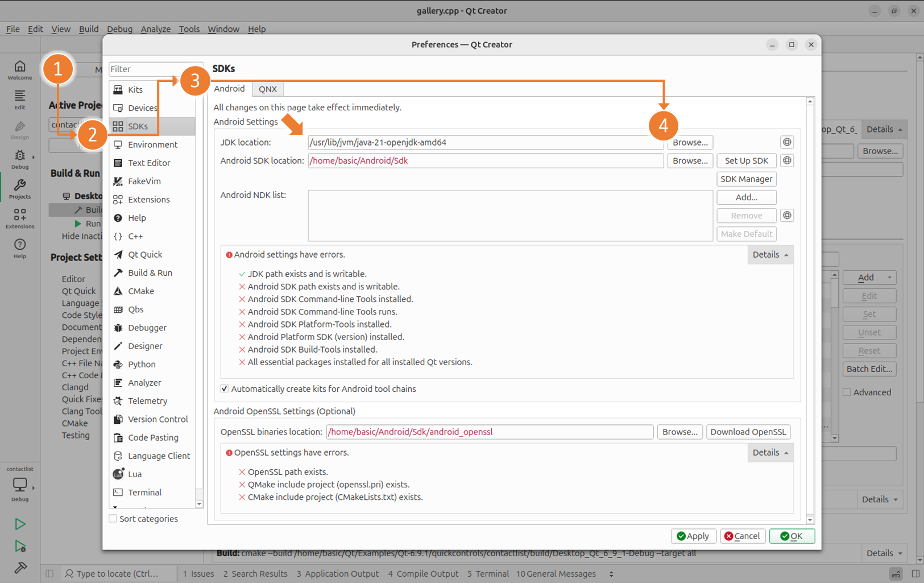924x583 pixels.
Task: Click the green Run button
Action: click(x=20, y=524)
